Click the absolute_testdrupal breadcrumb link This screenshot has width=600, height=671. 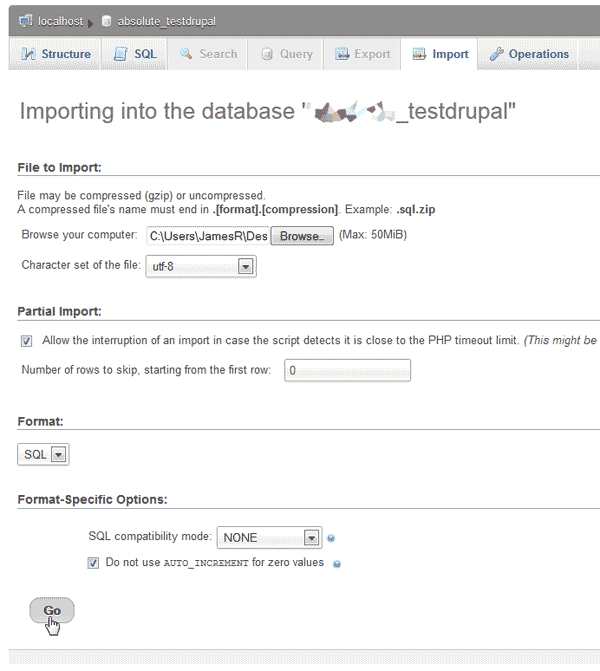coord(166,21)
